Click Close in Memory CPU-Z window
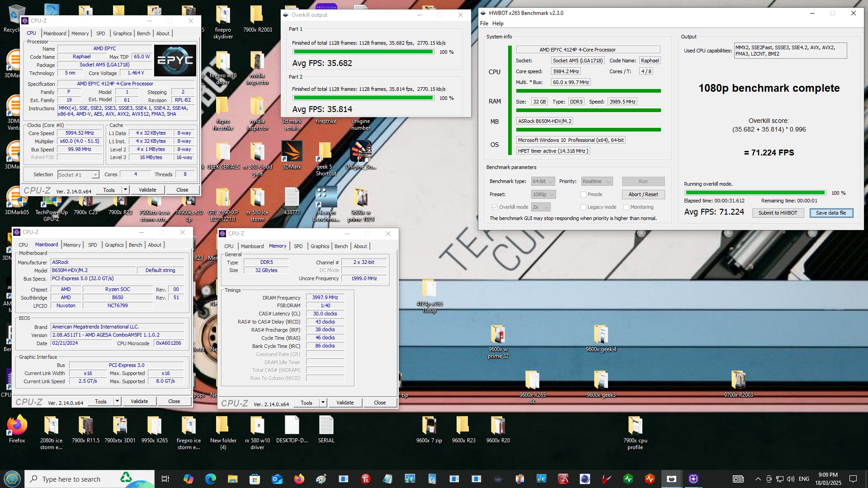 point(380,403)
